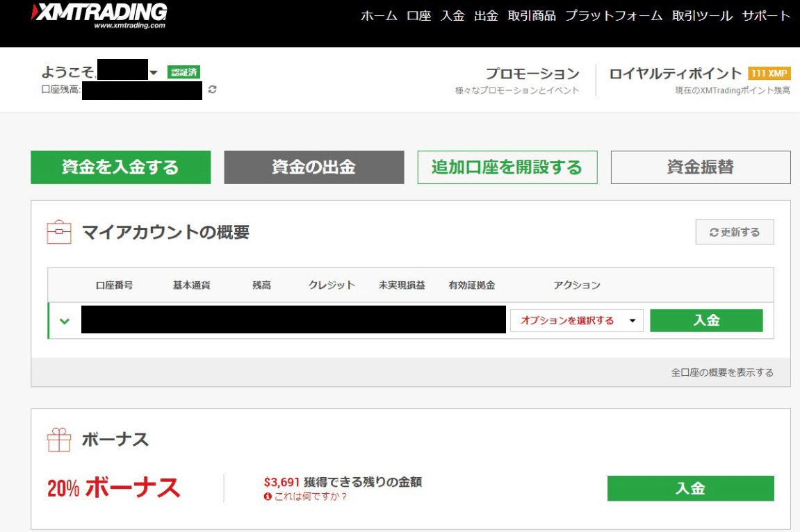
Task: Click the XMTrading logo
Action: (99, 16)
